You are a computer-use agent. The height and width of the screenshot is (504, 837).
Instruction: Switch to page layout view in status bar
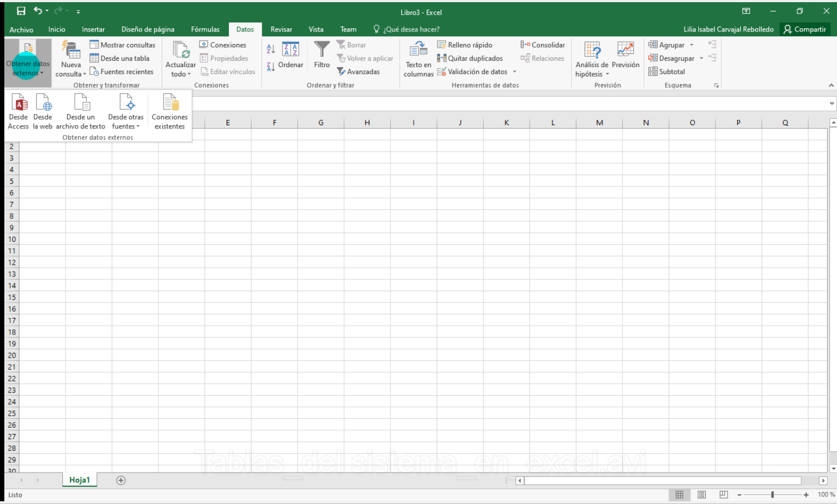click(x=701, y=495)
